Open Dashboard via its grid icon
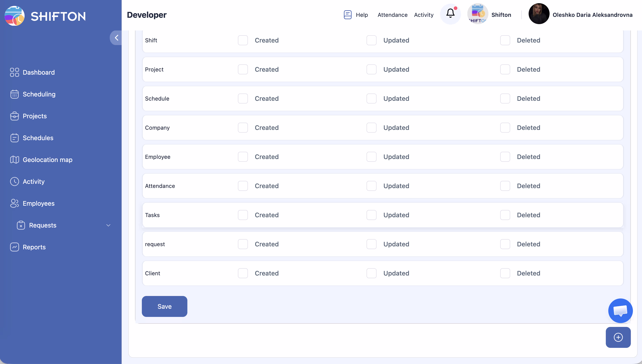 [x=15, y=72]
